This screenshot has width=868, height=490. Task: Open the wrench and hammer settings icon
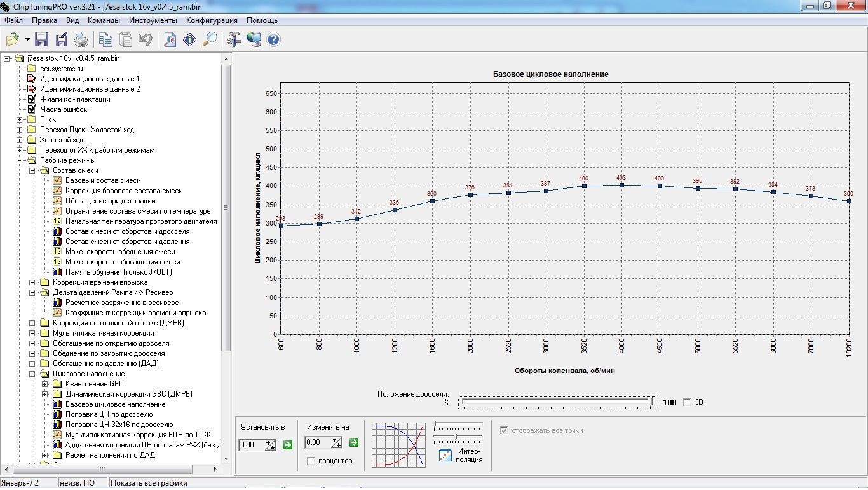click(x=234, y=40)
